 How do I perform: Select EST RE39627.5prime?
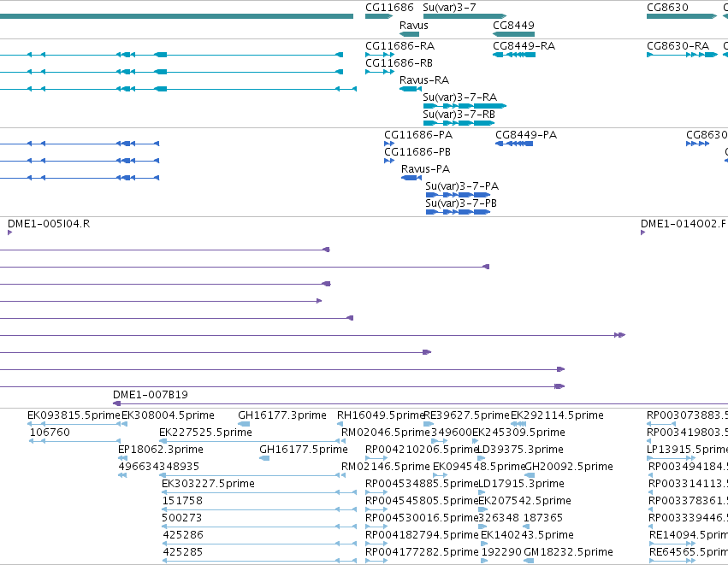[466, 415]
